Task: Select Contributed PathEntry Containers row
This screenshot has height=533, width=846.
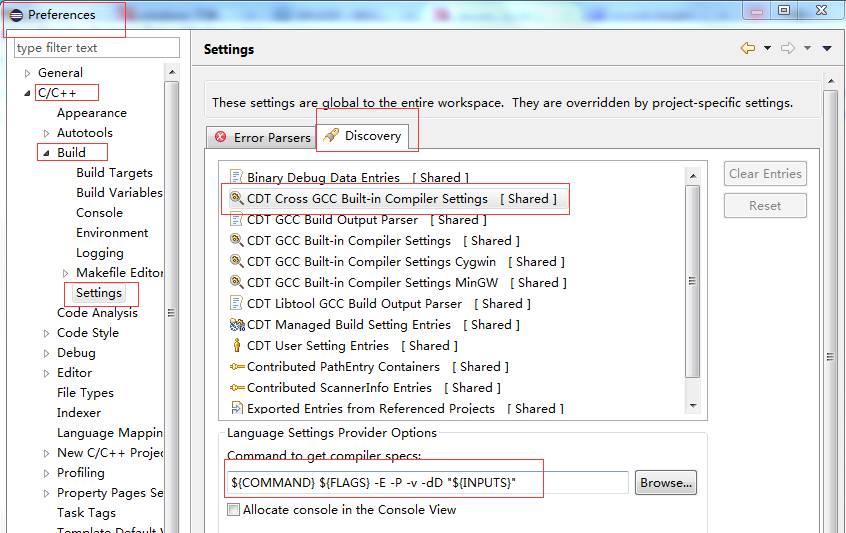Action: (x=369, y=367)
